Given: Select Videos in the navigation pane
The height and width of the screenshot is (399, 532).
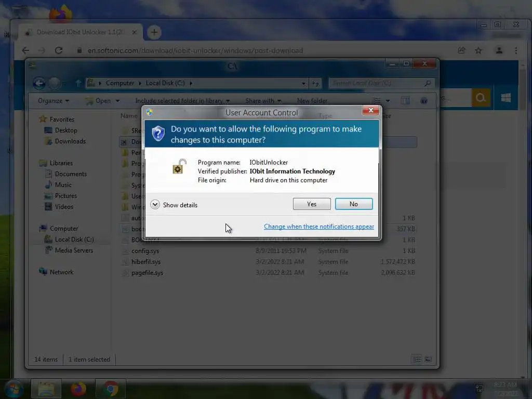Looking at the screenshot, I should (x=64, y=207).
